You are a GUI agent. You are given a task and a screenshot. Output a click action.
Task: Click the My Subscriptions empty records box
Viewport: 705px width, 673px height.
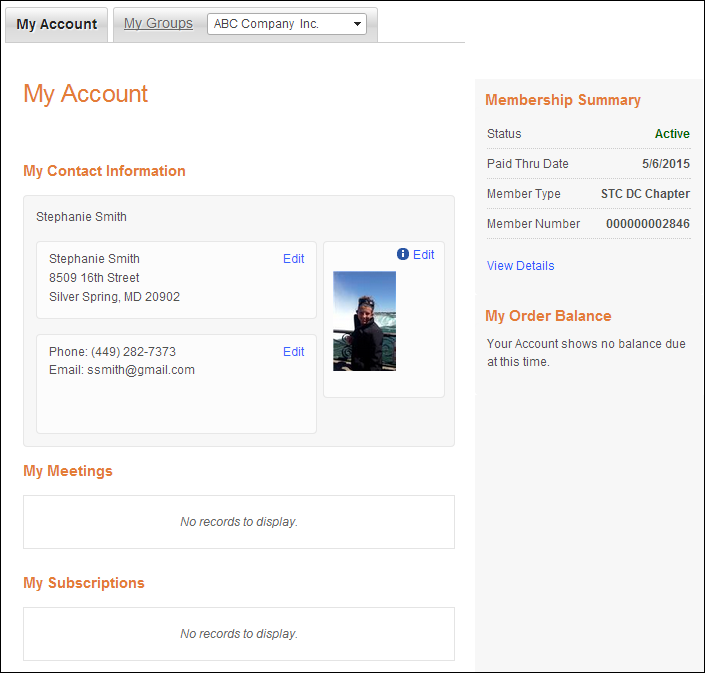click(x=239, y=634)
